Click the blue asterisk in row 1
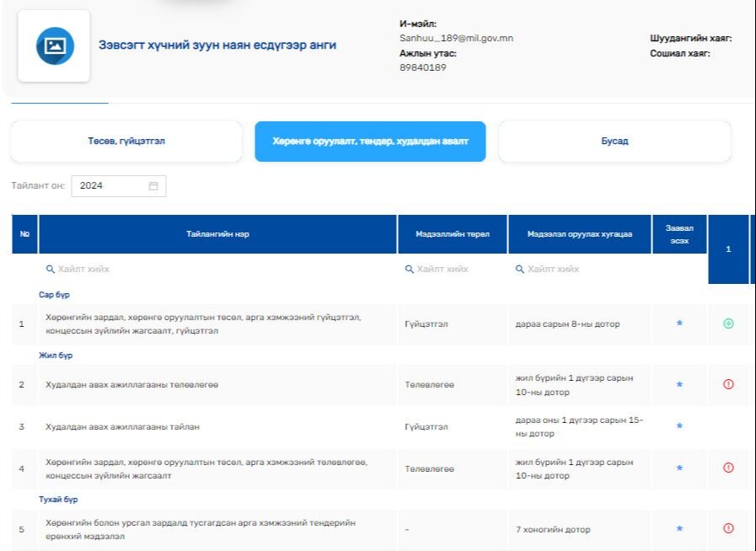Viewport: 756px width, 551px height. click(679, 324)
